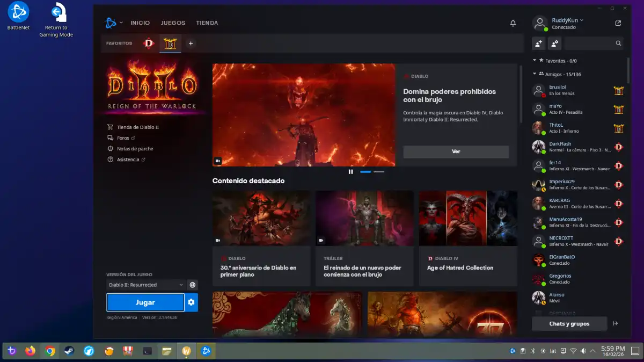Collapse the Favoritos friends group

click(535, 61)
